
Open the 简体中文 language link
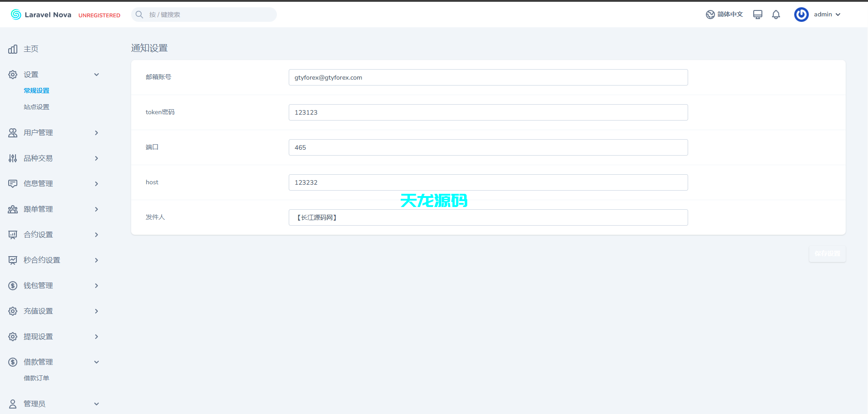[x=724, y=14]
